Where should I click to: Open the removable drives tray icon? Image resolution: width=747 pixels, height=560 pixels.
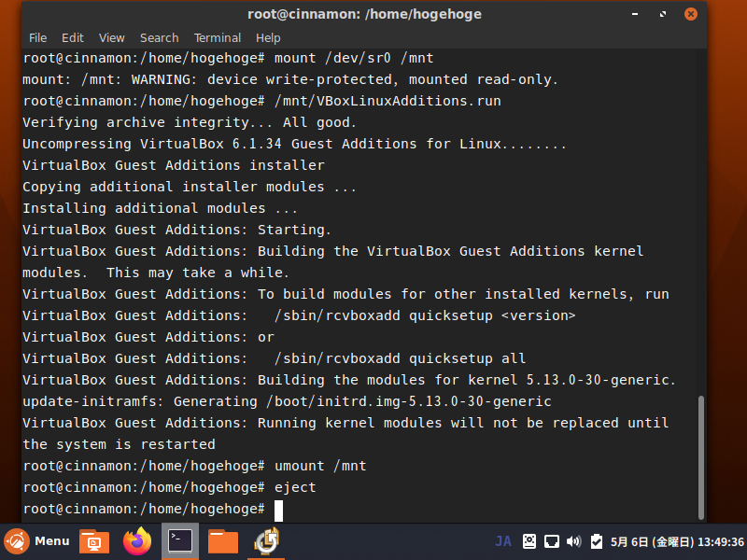pyautogui.click(x=529, y=541)
